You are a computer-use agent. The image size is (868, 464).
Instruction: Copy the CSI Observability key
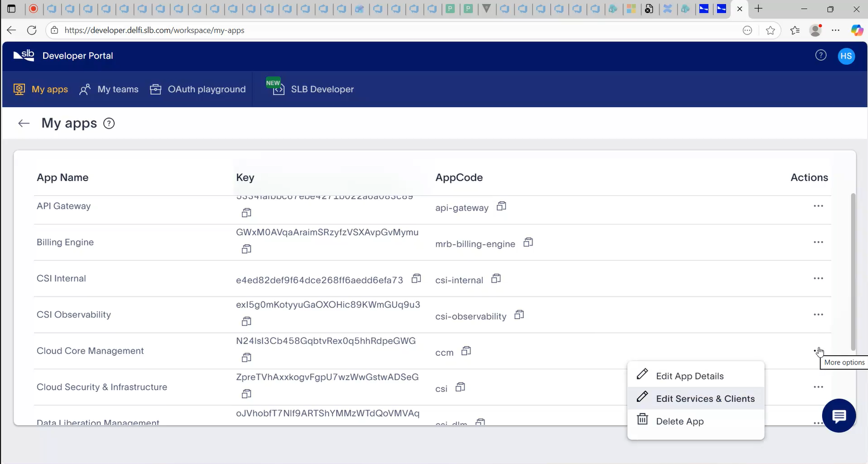[x=246, y=321]
